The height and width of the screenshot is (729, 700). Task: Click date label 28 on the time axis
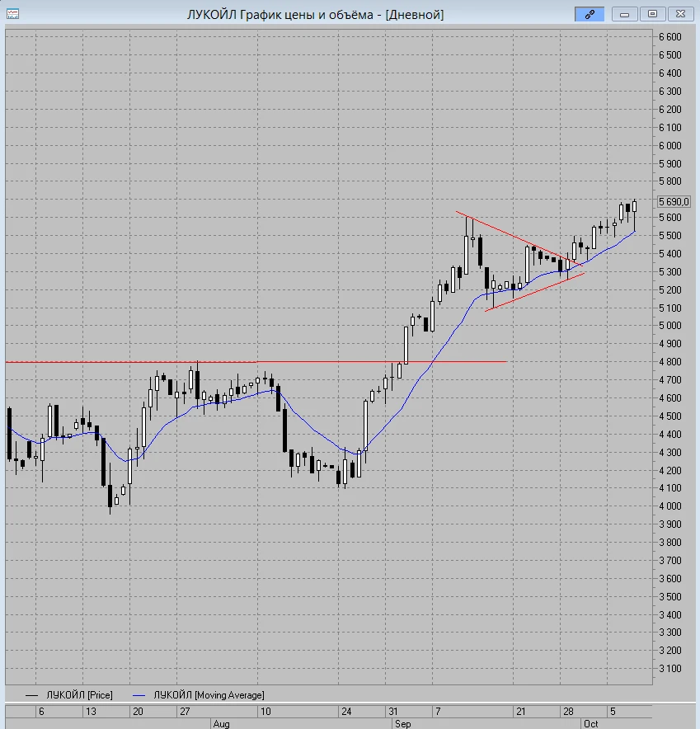pyautogui.click(x=568, y=712)
